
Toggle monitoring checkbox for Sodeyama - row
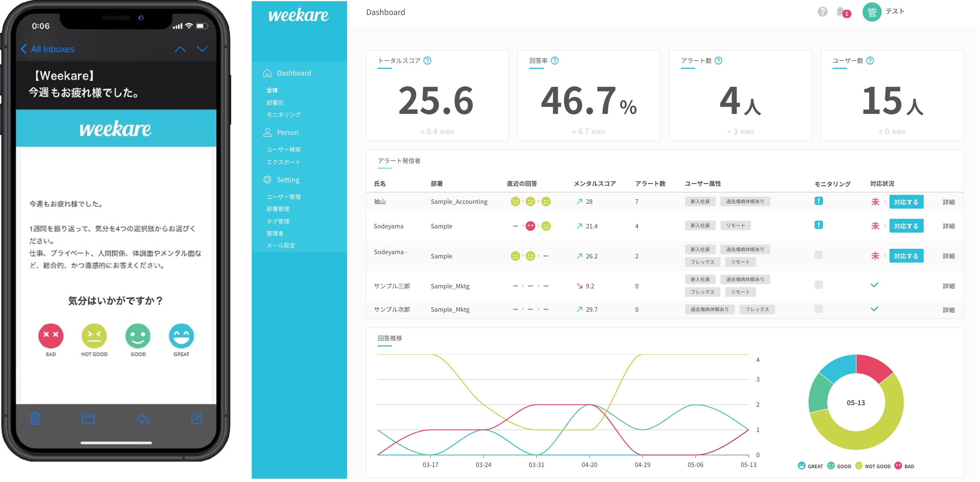point(819,255)
